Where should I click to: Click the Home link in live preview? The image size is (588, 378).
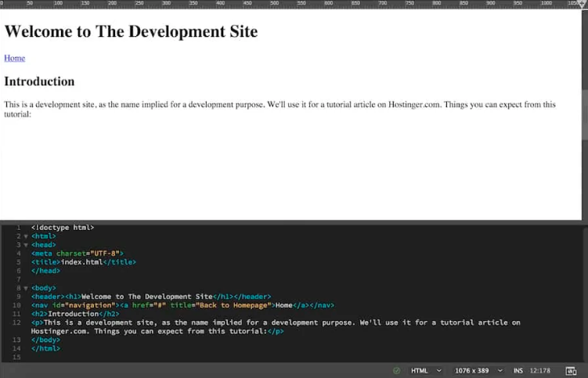(x=14, y=58)
